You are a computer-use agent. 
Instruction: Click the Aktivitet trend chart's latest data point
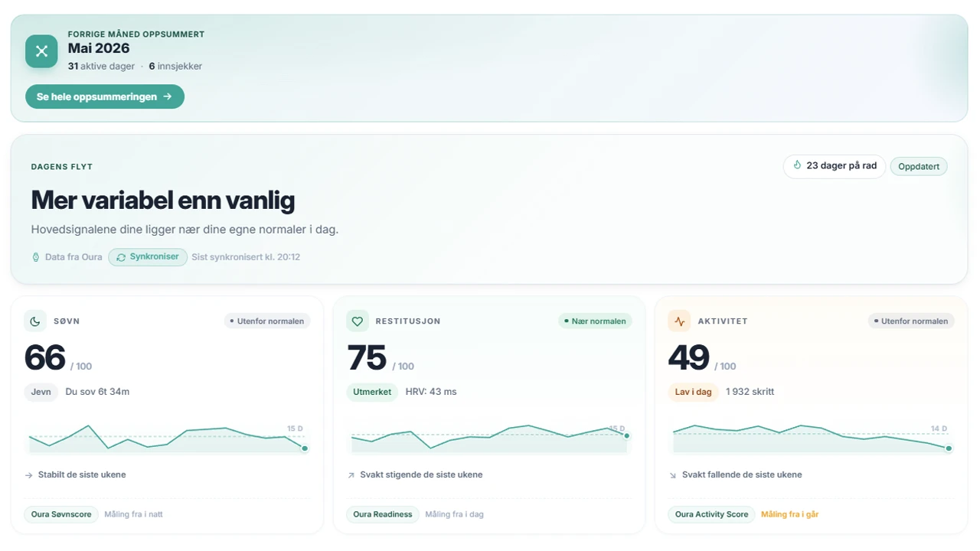pos(949,448)
